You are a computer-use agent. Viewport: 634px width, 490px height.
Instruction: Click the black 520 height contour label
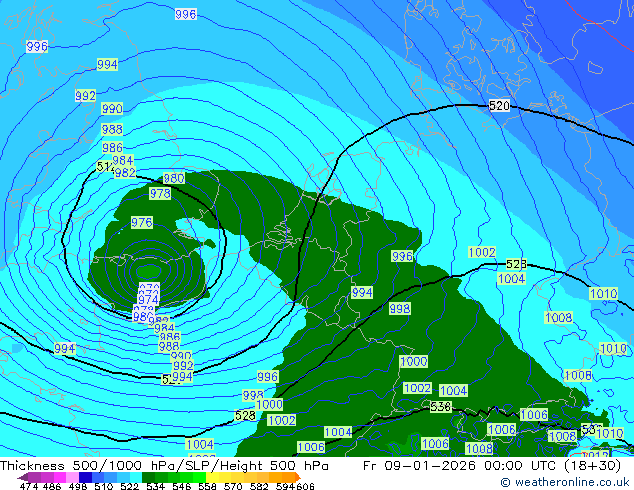(x=499, y=106)
